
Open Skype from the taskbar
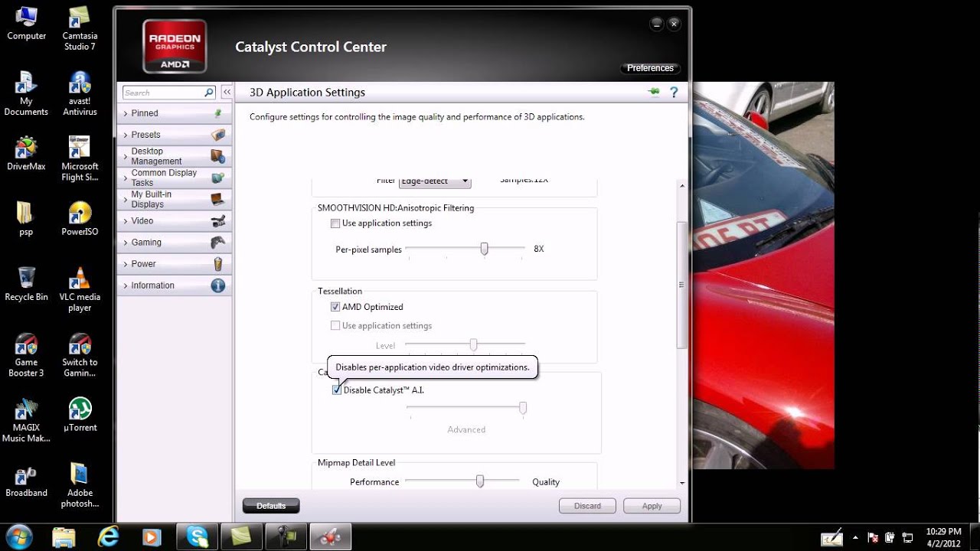tap(196, 536)
